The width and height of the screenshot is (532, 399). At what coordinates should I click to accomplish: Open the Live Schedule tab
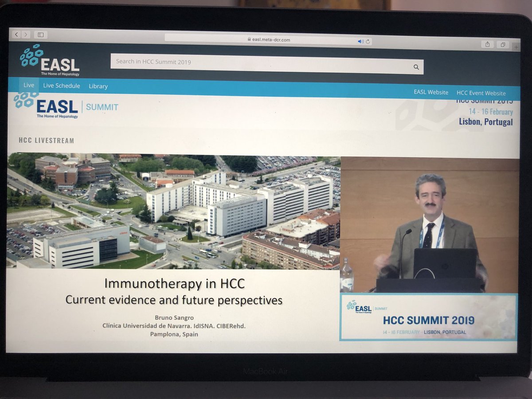tap(62, 86)
